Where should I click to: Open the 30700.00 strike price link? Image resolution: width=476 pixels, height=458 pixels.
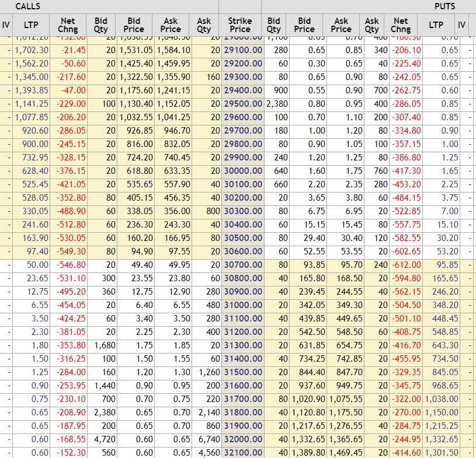click(243, 265)
